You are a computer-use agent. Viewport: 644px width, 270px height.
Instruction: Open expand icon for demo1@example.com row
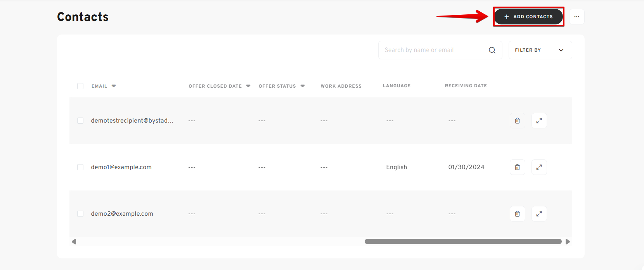pos(539,167)
